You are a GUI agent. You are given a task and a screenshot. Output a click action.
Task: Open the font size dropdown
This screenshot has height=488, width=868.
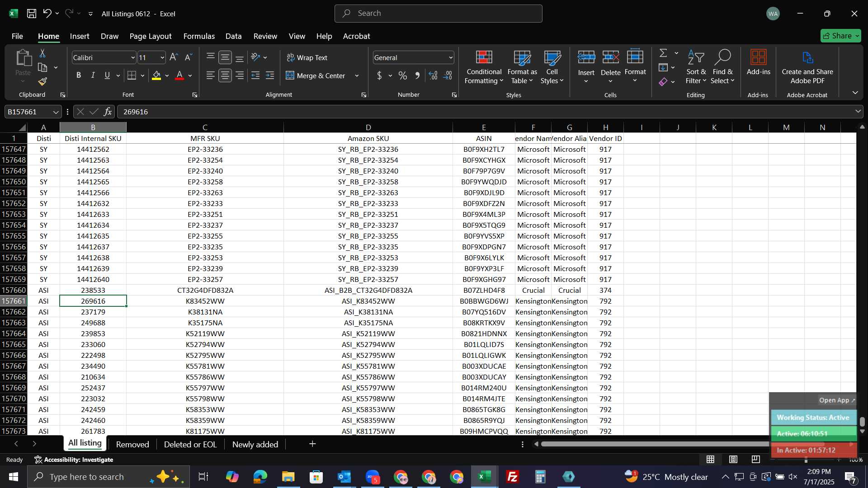pos(162,57)
